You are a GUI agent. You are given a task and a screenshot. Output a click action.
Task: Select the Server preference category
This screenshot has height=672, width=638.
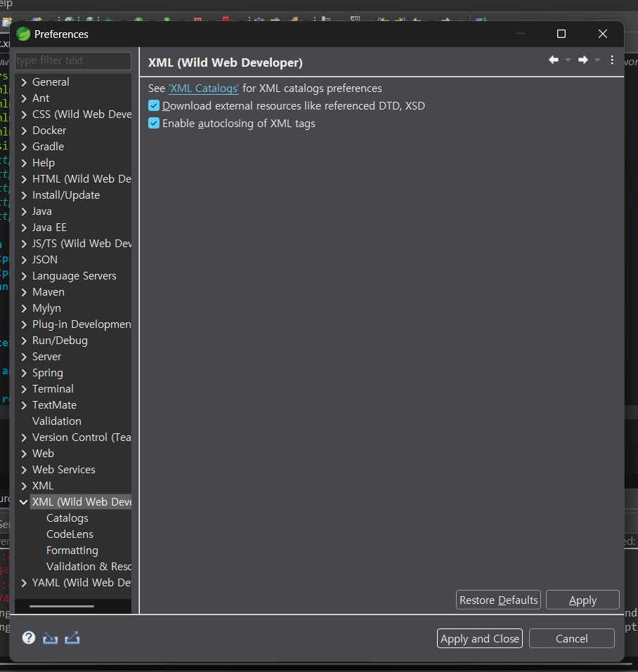click(x=47, y=357)
